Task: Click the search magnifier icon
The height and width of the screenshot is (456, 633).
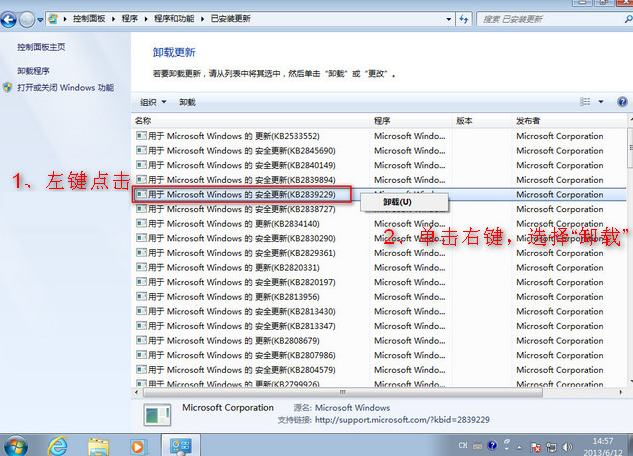Action: (x=628, y=19)
